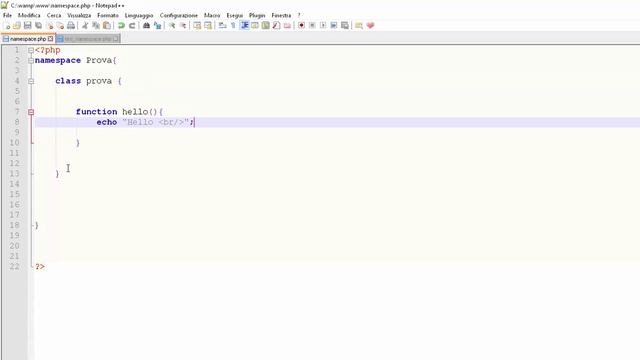This screenshot has width=640, height=360.
Task: Undo last edit with green arrow
Action: point(121,25)
